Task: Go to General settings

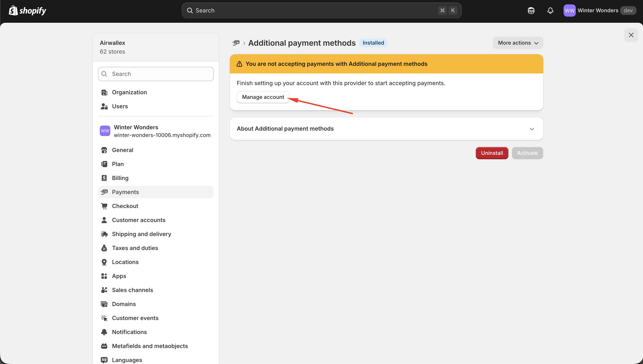Action: click(x=156, y=150)
